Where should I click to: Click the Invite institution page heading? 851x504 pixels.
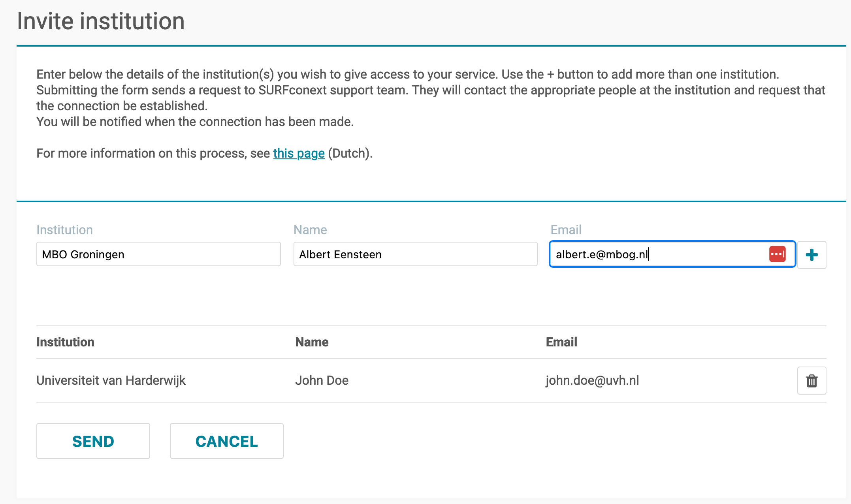point(101,21)
